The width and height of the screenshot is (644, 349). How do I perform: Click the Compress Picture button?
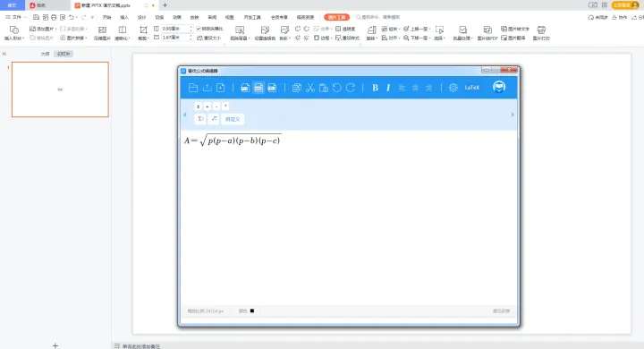coord(102,33)
